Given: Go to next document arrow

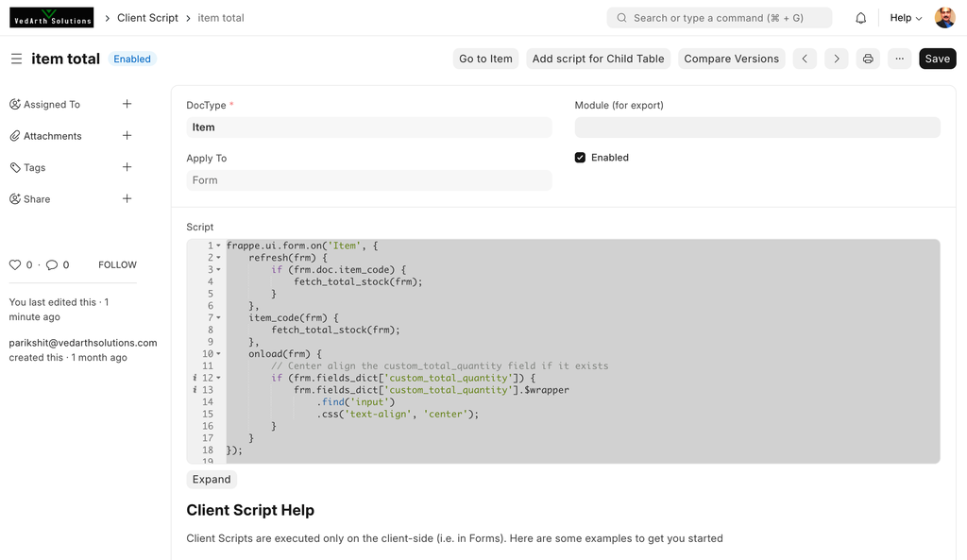Looking at the screenshot, I should pyautogui.click(x=836, y=59).
